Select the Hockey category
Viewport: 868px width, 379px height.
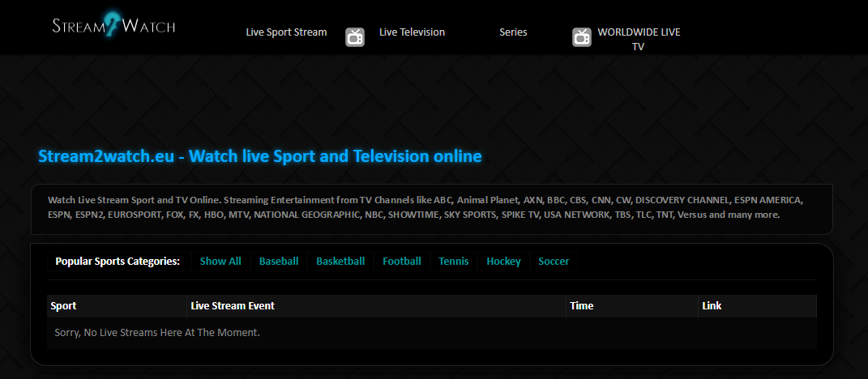503,262
